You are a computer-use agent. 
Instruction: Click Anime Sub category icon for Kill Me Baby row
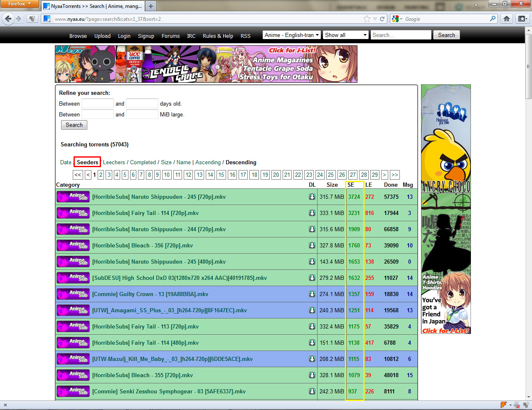pyautogui.click(x=73, y=359)
